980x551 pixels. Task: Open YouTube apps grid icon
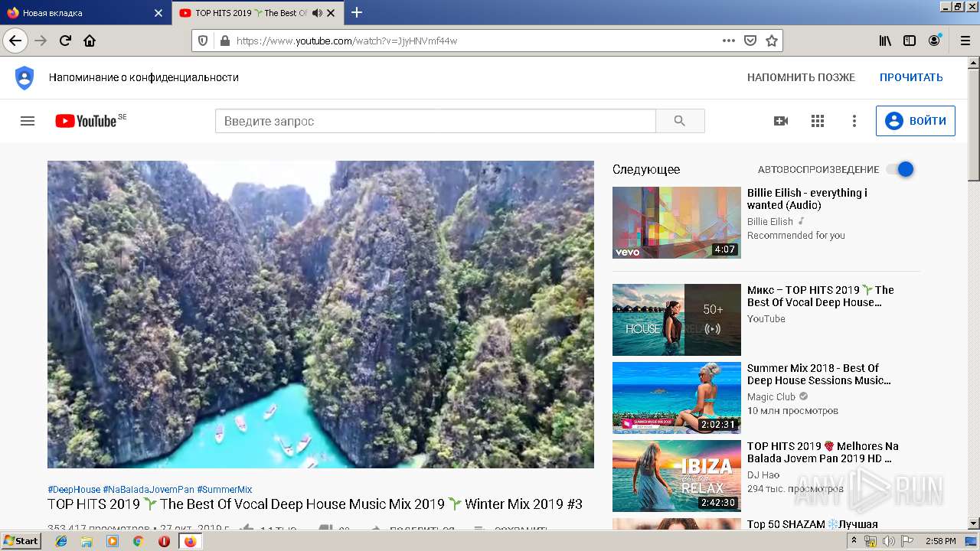coord(818,121)
